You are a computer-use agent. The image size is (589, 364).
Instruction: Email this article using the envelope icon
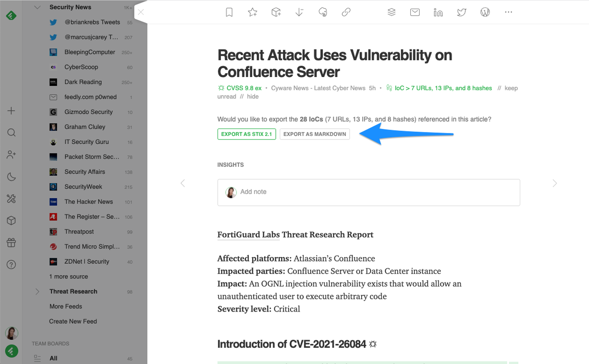(415, 12)
